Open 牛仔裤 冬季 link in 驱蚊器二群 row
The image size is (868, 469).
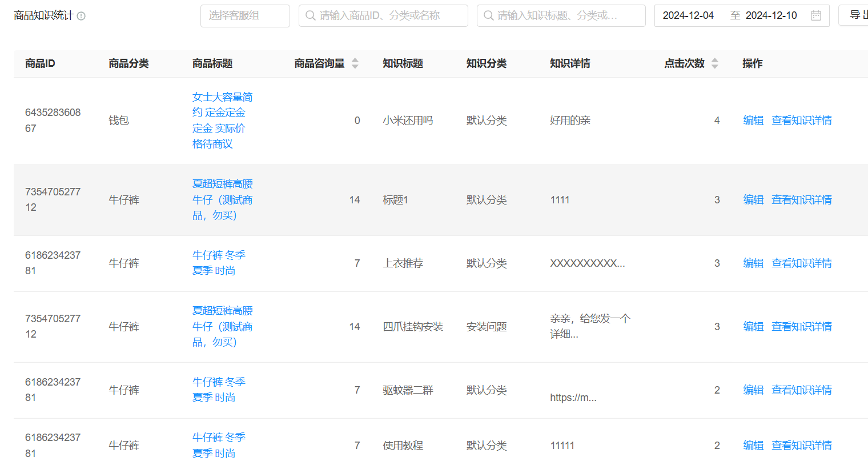click(x=219, y=390)
